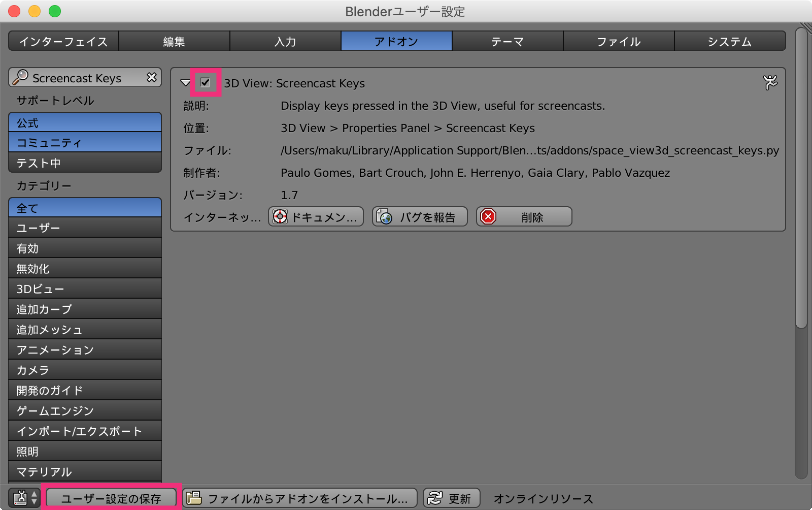The width and height of the screenshot is (812, 510).
Task: Select the 3Dビュー category in the sidebar
Action: click(x=85, y=288)
